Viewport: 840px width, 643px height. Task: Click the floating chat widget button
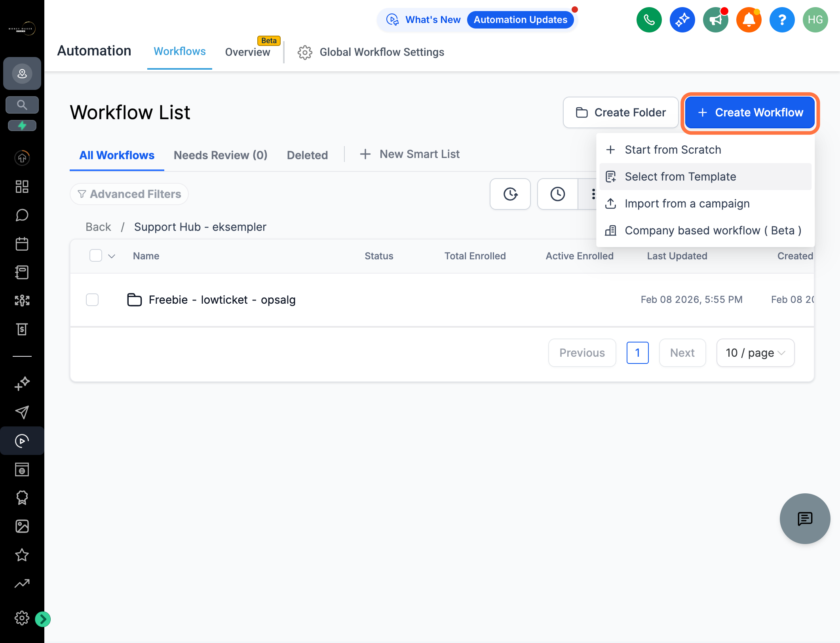805,518
